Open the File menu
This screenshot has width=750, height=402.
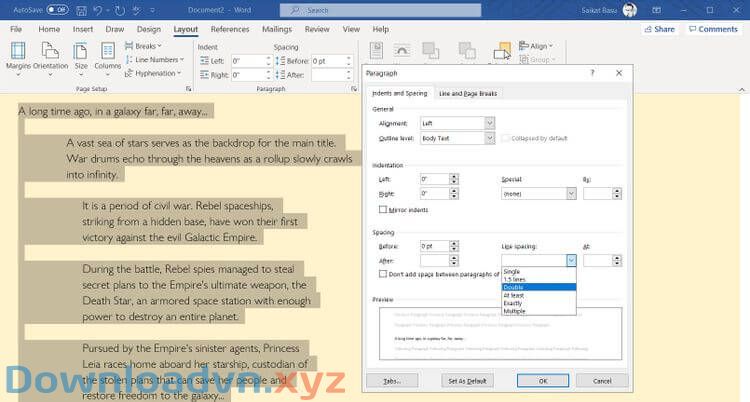[x=16, y=29]
